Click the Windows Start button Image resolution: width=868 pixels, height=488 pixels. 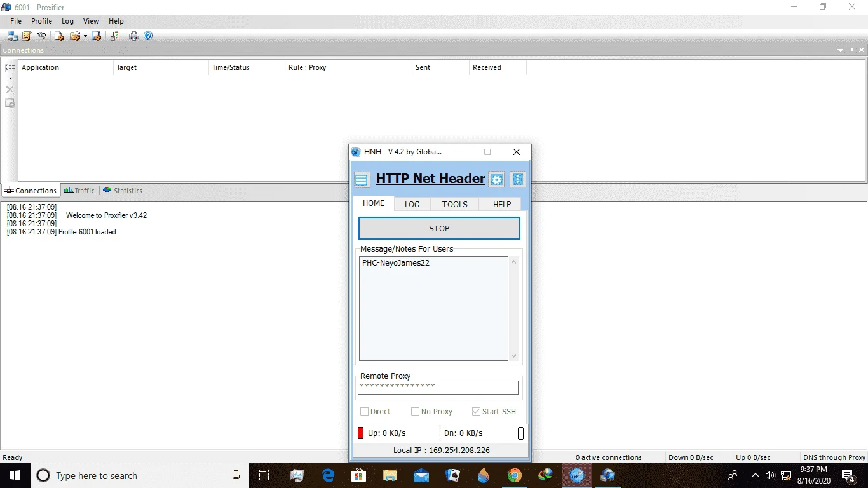pyautogui.click(x=15, y=475)
